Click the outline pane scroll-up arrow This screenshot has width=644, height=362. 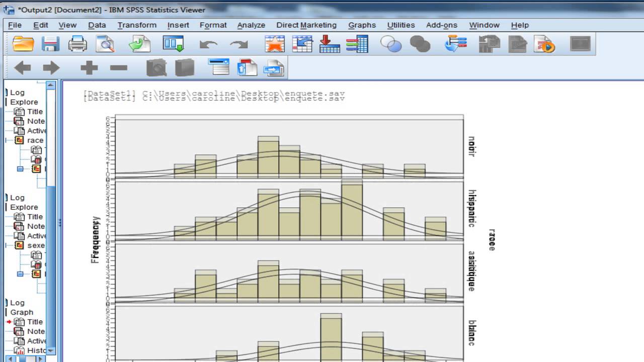tap(51, 85)
